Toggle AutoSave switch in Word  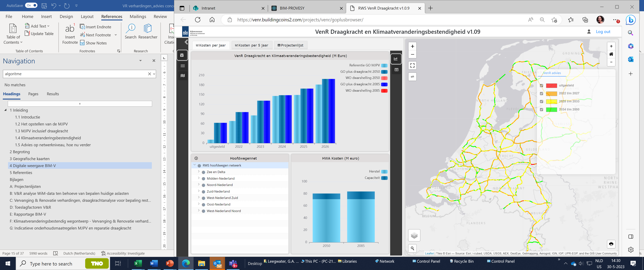[x=31, y=5]
